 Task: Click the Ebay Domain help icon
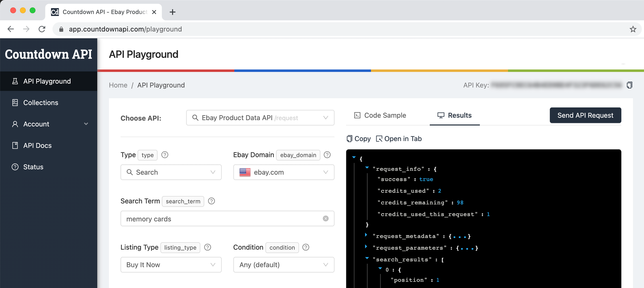tap(327, 155)
